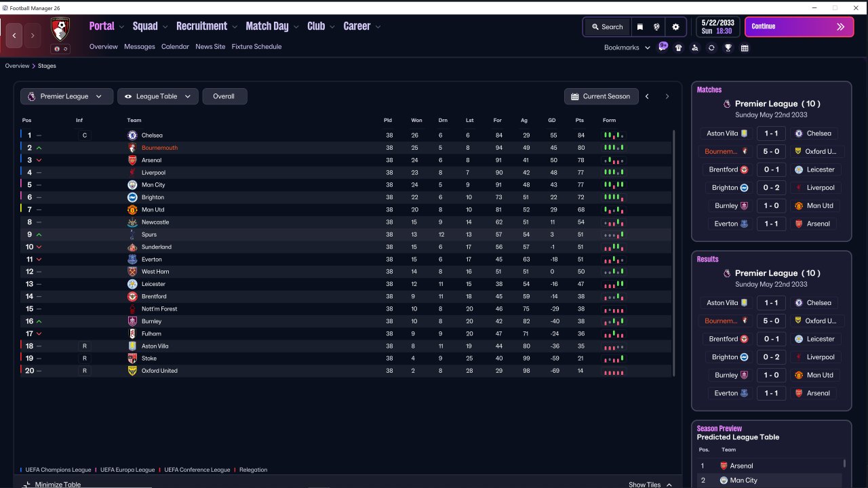This screenshot has width=868, height=488.
Task: Click the Newcastle badge in league table
Action: [132, 222]
